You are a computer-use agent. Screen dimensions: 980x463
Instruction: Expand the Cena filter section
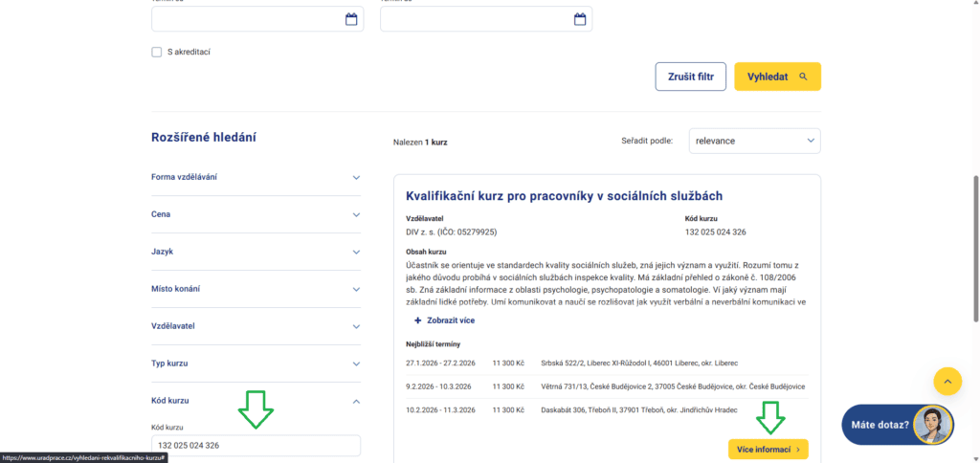(256, 214)
